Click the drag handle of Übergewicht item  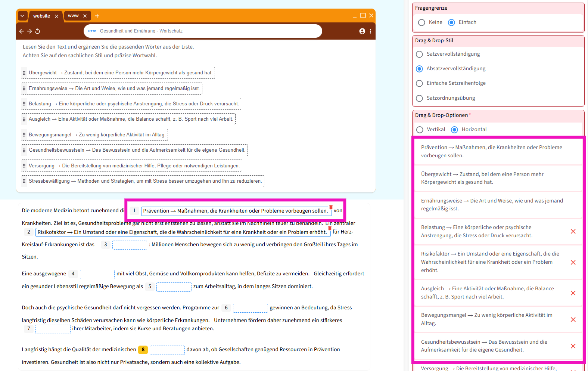tap(24, 73)
